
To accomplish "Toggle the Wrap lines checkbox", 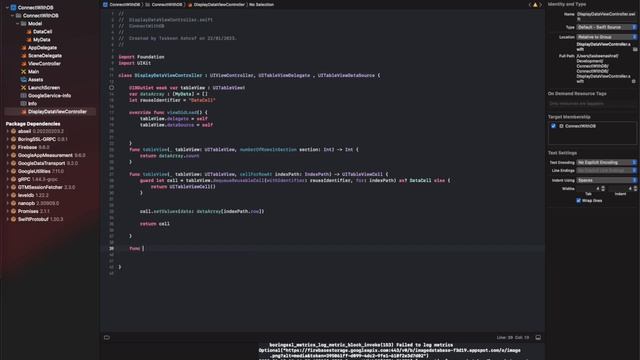I will pos(578,200).
